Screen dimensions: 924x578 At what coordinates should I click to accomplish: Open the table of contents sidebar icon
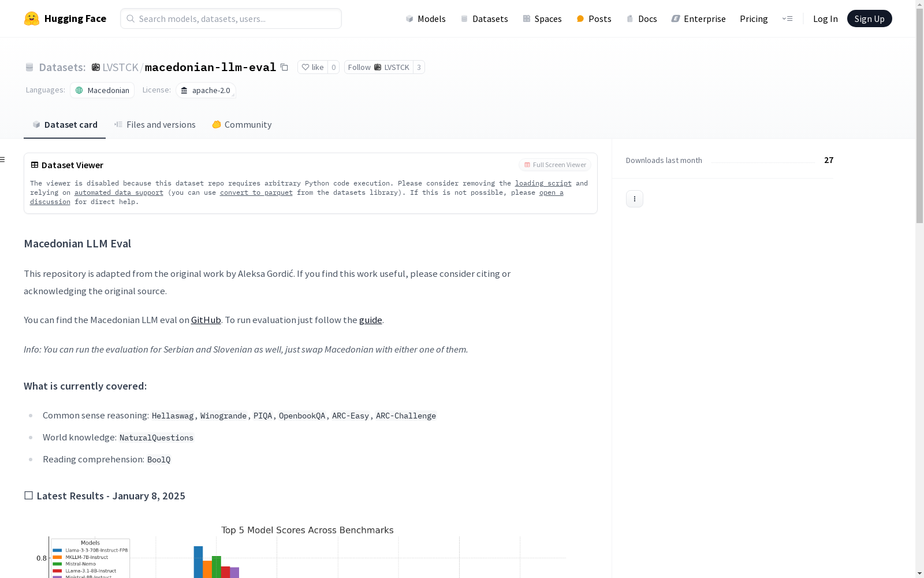click(3, 160)
